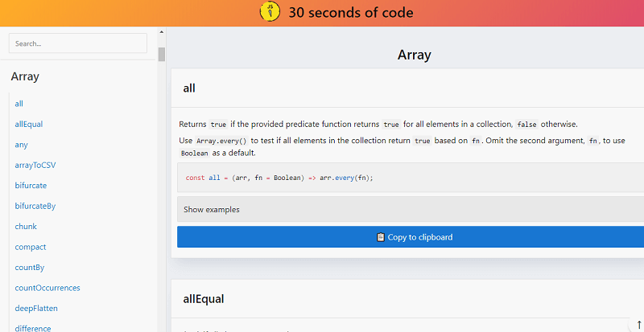
Task: Click the 'Array' main section heading
Action: (x=414, y=55)
